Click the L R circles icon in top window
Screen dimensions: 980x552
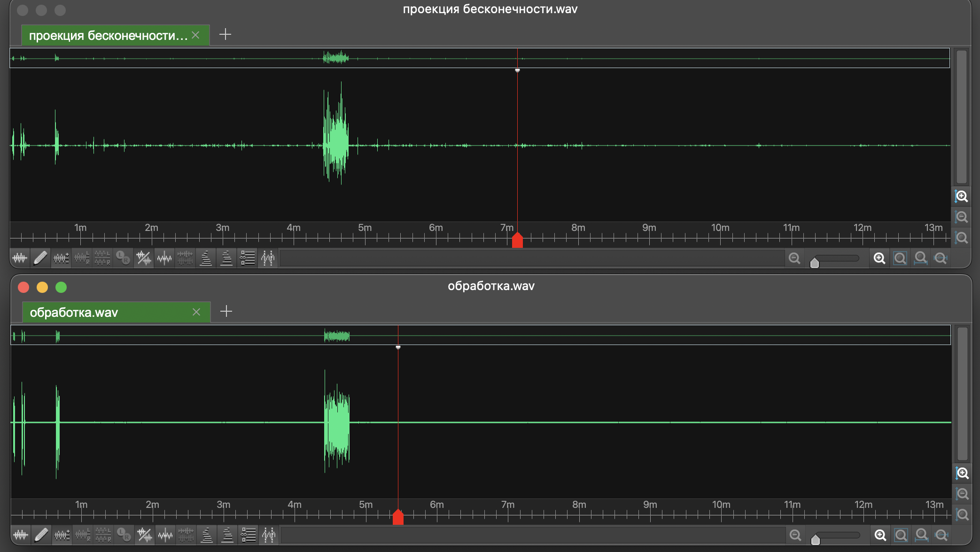click(x=123, y=258)
